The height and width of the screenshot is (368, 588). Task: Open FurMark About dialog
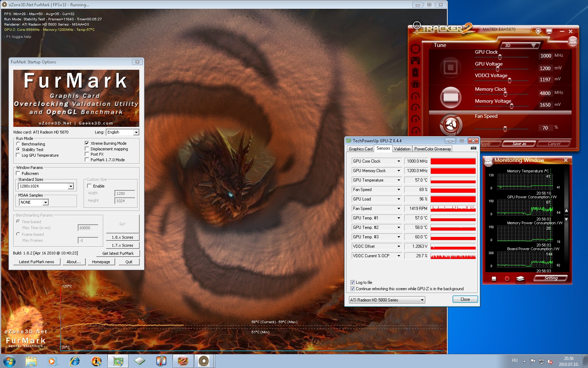coord(73,262)
